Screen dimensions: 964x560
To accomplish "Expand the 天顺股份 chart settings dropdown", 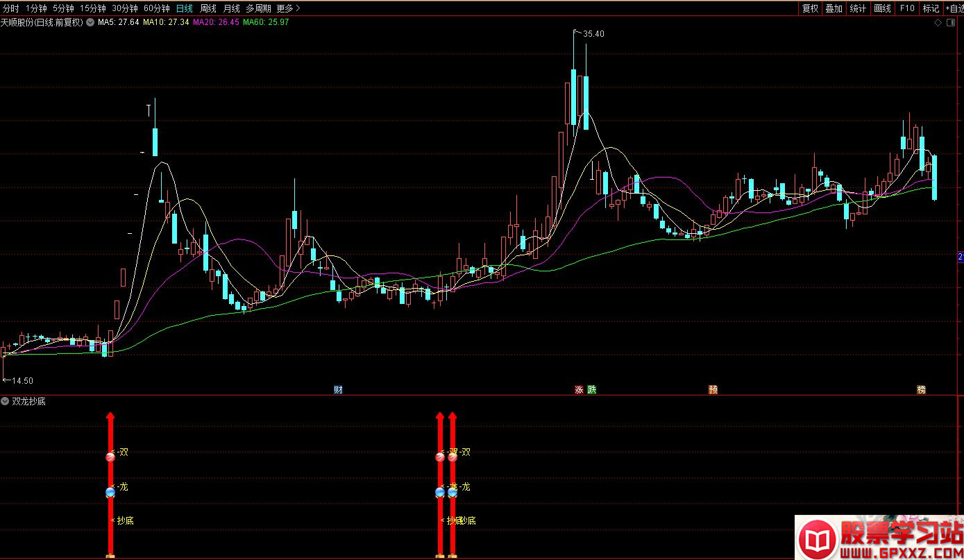I will 90,22.
